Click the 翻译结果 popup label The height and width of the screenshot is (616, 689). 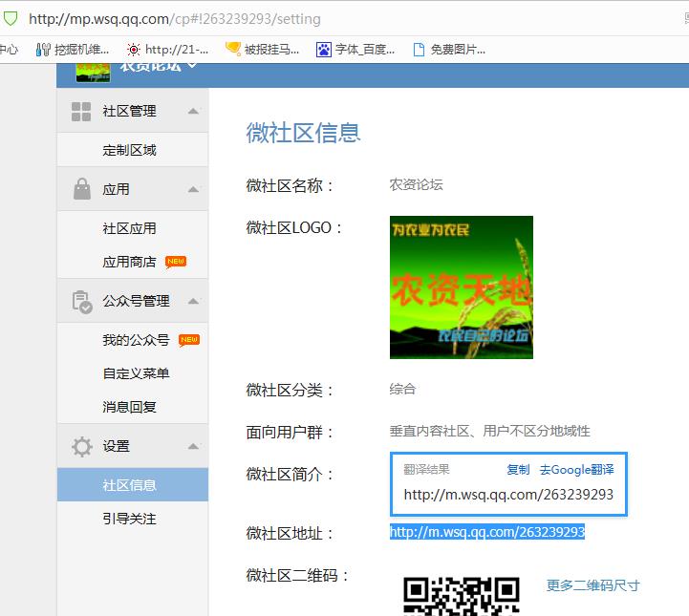[426, 469]
